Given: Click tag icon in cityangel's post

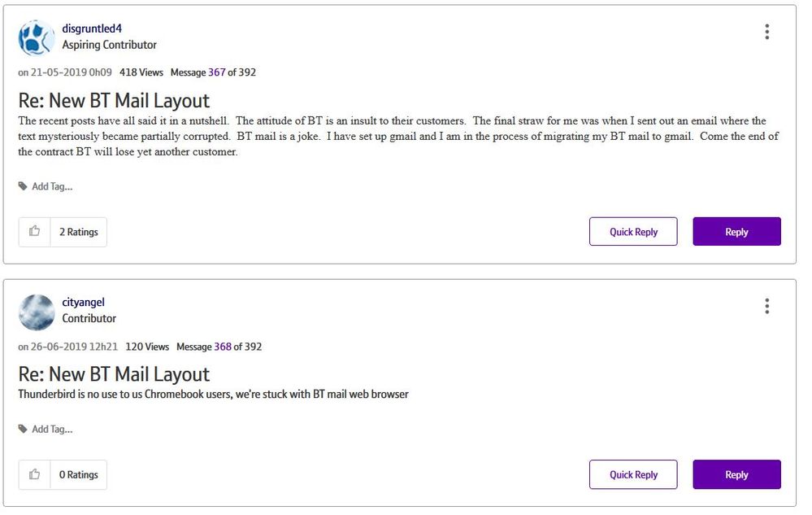Looking at the screenshot, I should 23,429.
